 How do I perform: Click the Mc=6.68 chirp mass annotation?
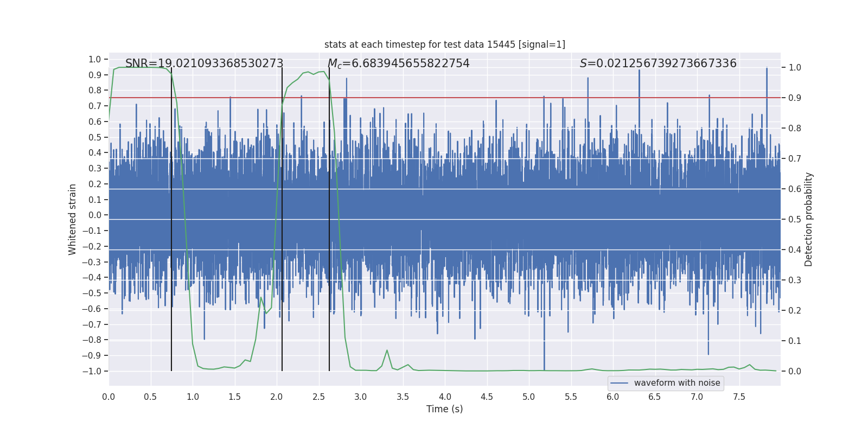(399, 63)
